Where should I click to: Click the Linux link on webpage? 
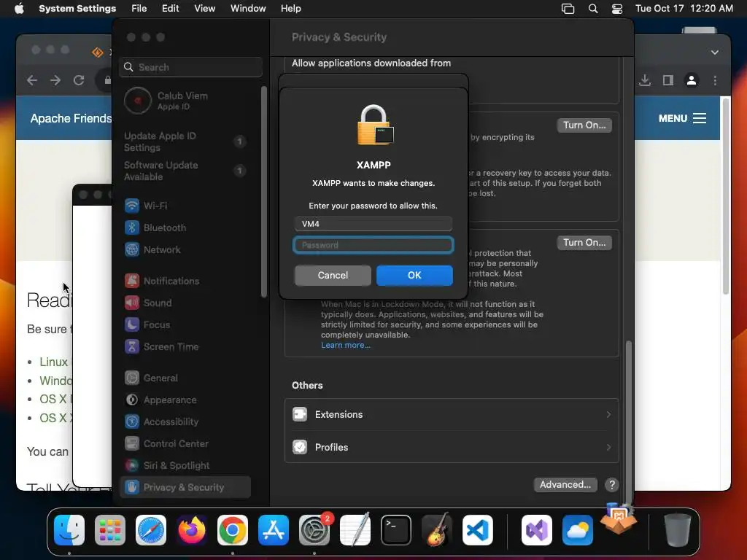click(x=53, y=362)
